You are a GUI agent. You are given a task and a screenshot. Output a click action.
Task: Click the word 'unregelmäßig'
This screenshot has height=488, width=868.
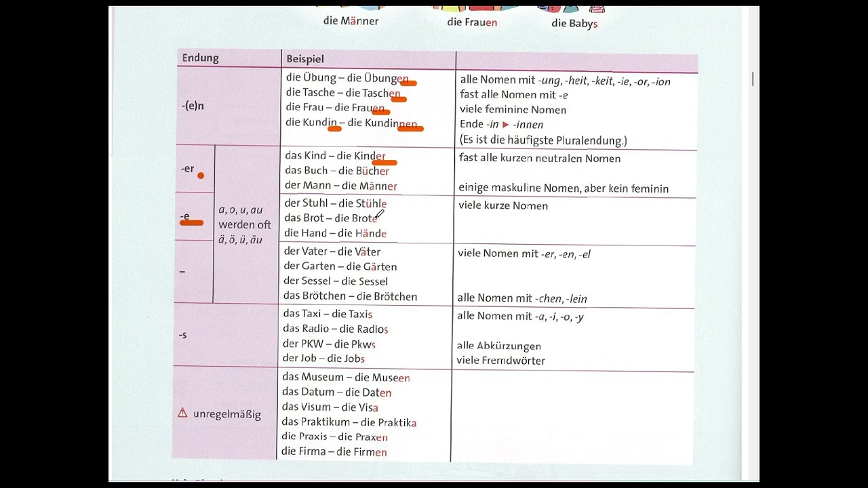226,413
